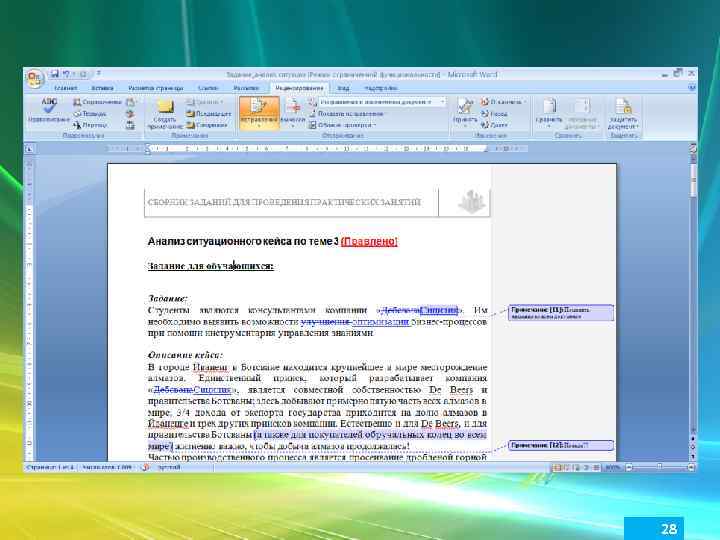Click word count icon beside Перевод
The width and height of the screenshot is (720, 540).
(x=130, y=125)
